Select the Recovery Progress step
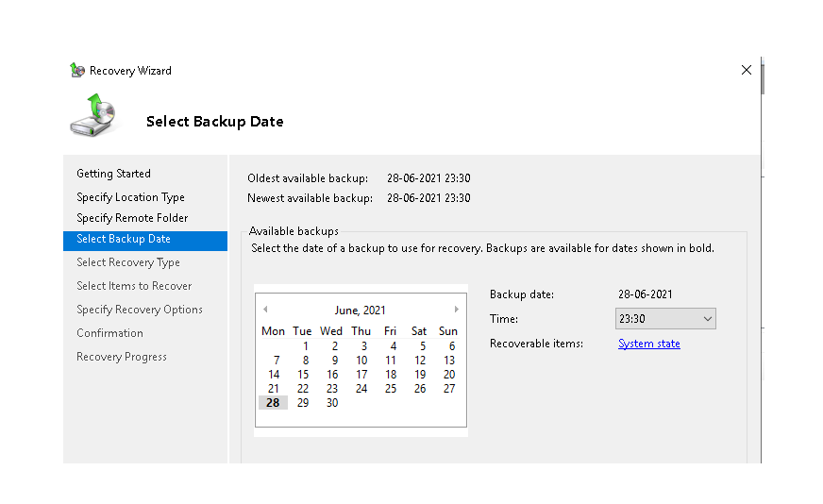The width and height of the screenshot is (823, 504). click(x=121, y=357)
